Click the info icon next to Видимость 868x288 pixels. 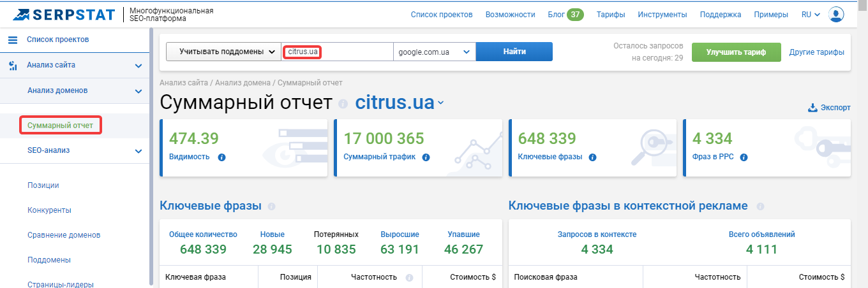point(221,157)
